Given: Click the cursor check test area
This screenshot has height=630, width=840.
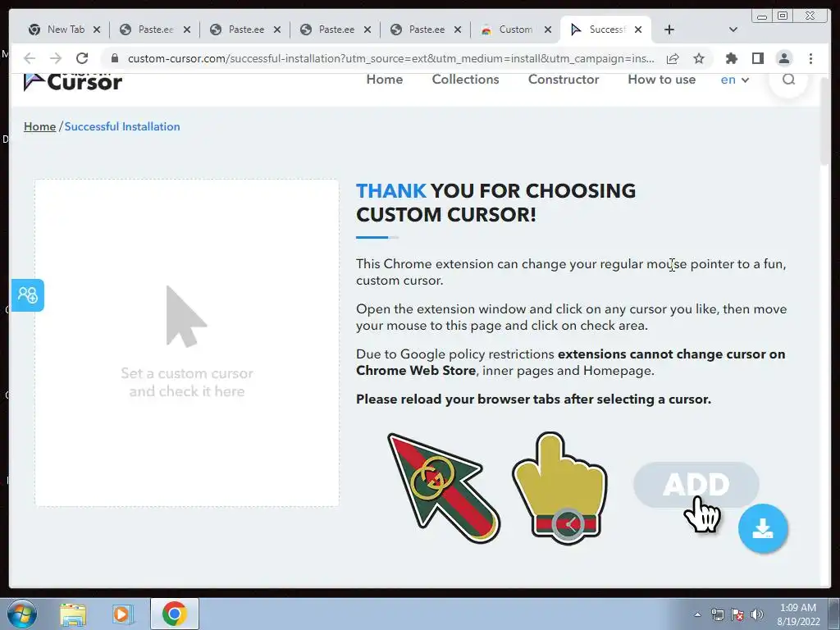Looking at the screenshot, I should (x=186, y=343).
